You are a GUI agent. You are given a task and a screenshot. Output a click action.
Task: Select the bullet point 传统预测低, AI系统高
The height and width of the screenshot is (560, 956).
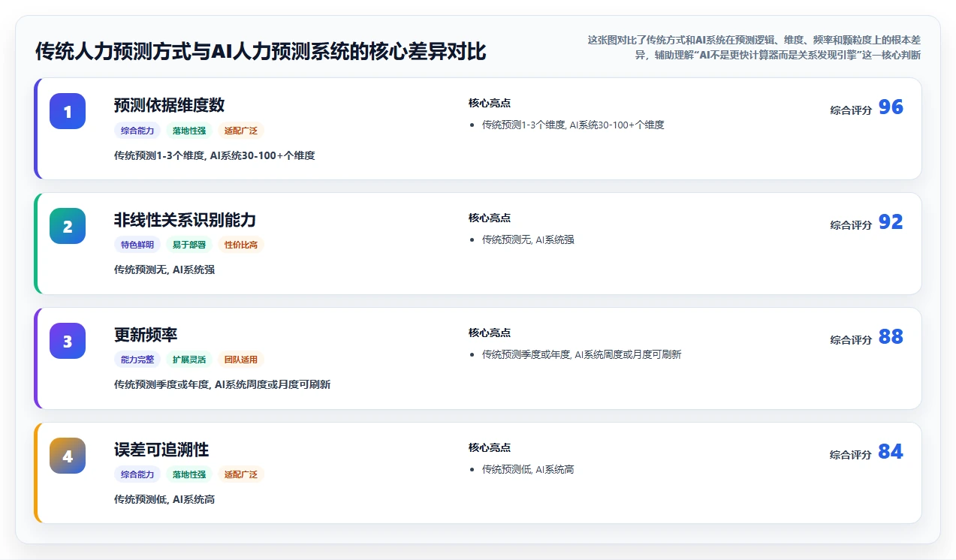tap(528, 470)
